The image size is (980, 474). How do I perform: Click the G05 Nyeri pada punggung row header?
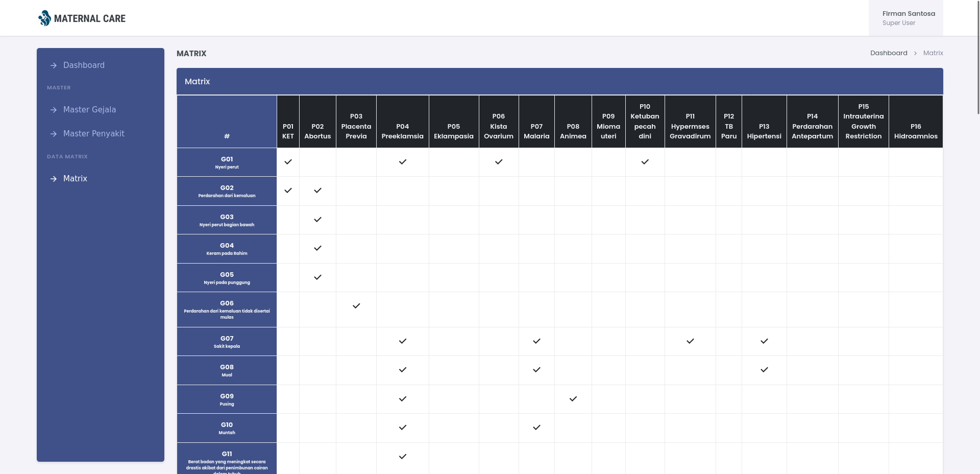coord(227,278)
